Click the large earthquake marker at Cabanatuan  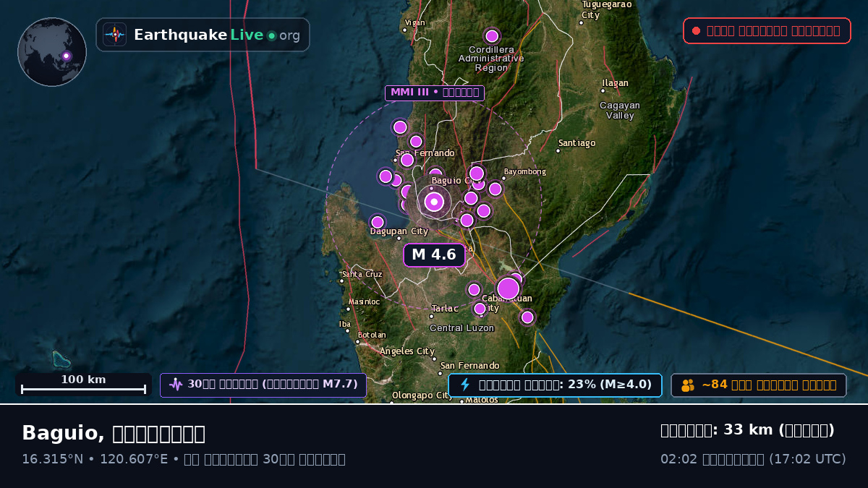pos(508,288)
